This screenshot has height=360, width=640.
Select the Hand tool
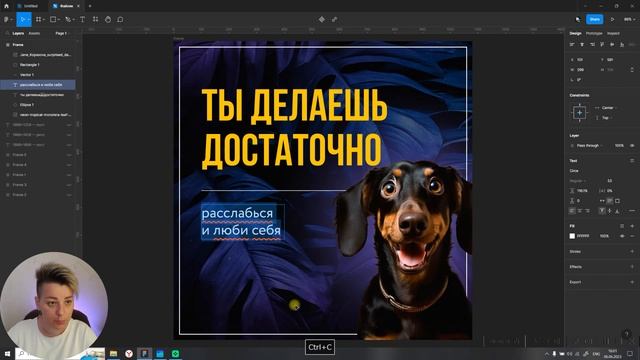[108, 19]
